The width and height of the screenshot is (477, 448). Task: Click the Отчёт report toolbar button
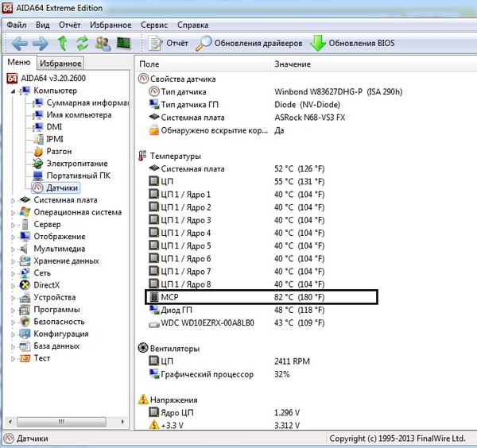[169, 43]
